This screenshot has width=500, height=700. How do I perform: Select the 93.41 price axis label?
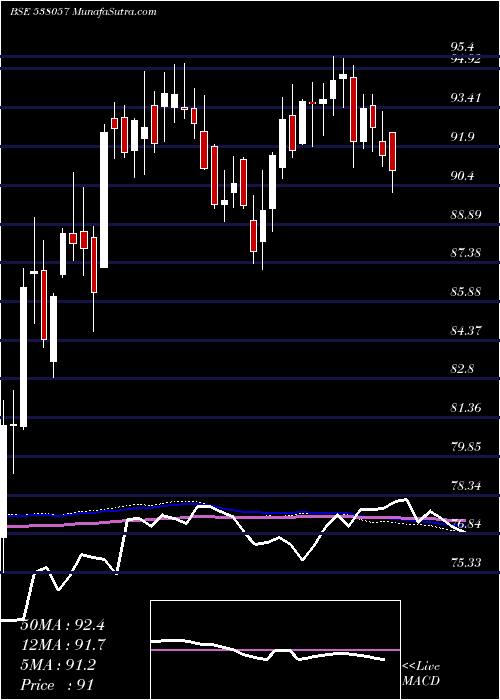click(466, 97)
